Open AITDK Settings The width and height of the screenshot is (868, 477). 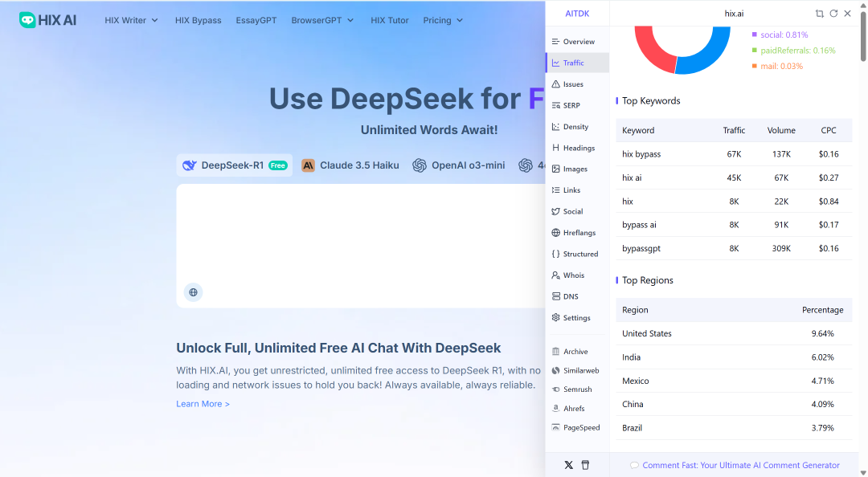tap(577, 318)
